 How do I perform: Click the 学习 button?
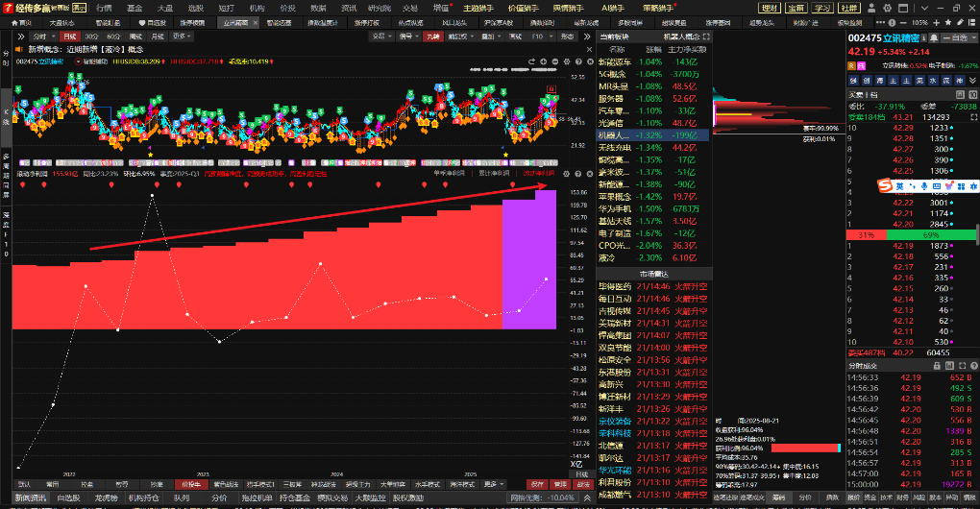[x=822, y=8]
